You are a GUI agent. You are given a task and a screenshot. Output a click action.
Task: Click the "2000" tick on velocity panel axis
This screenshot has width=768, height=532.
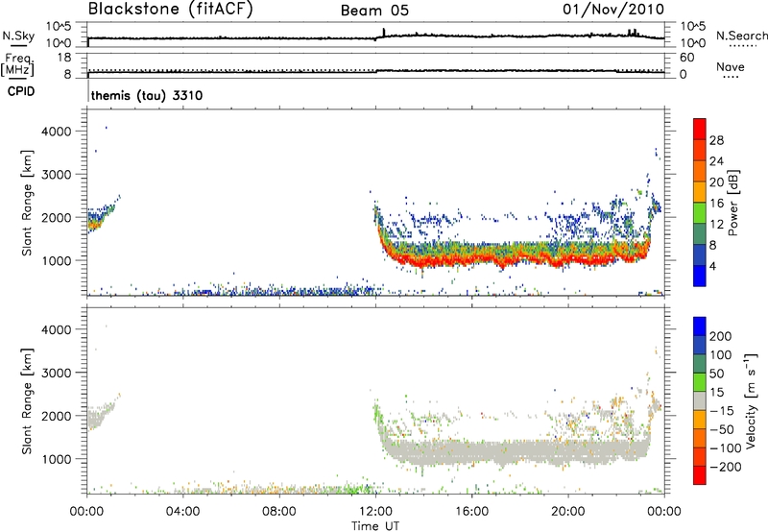coord(57,416)
